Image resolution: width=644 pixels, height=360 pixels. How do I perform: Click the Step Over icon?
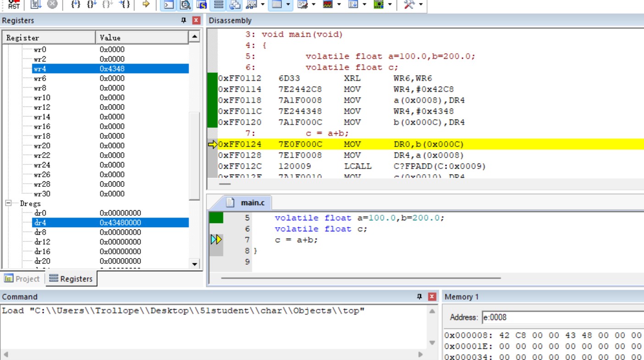(x=92, y=5)
